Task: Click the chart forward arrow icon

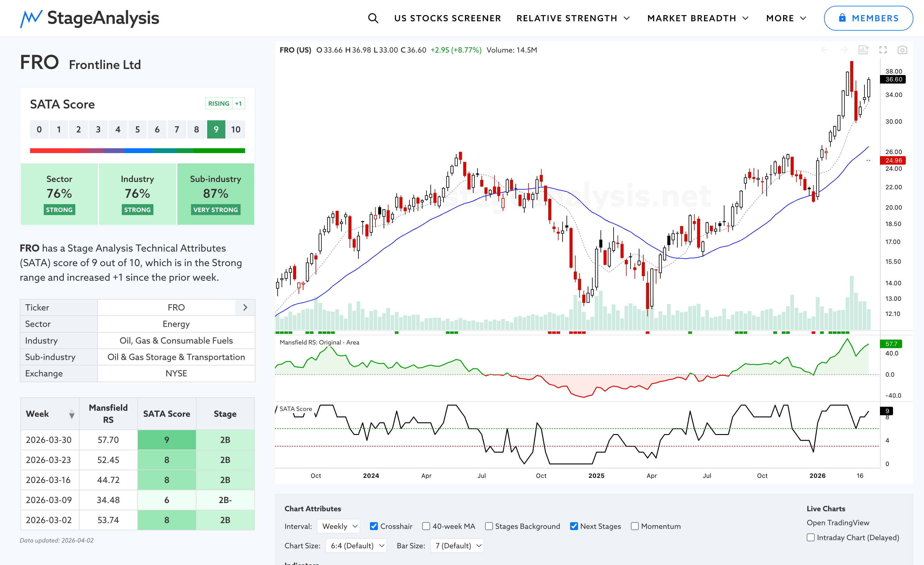Action: (844, 50)
